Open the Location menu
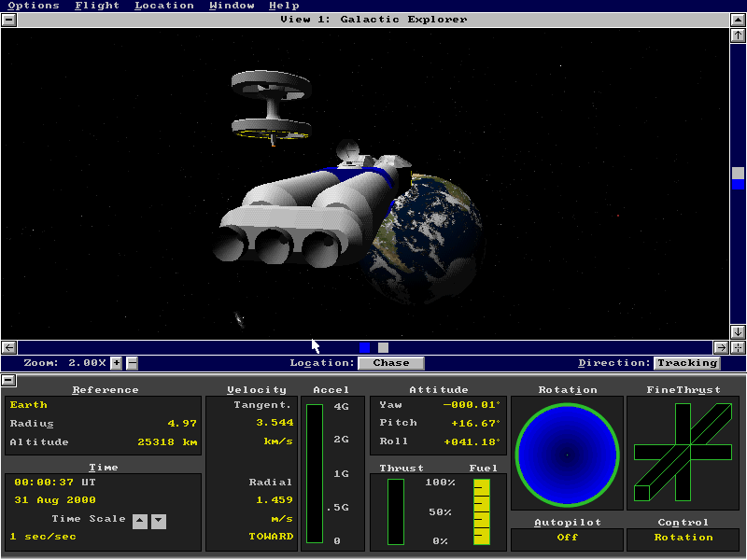This screenshot has height=560, width=747. click(164, 6)
